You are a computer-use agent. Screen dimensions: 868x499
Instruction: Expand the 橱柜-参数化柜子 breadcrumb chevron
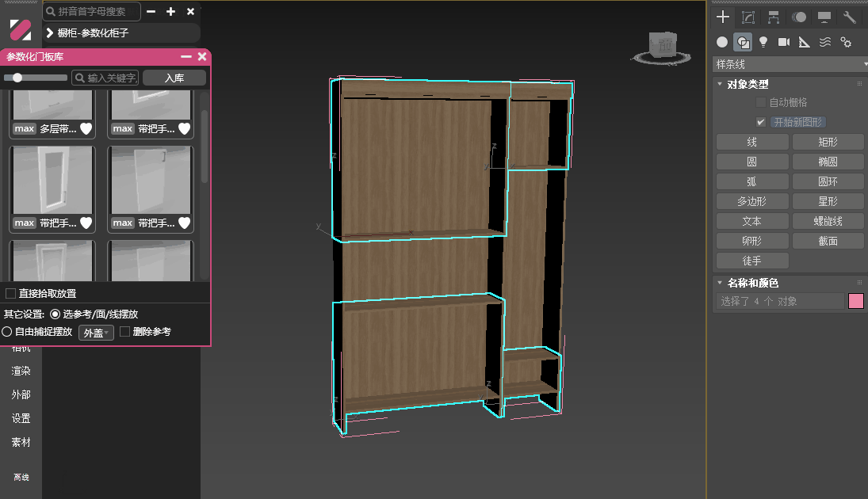point(50,32)
